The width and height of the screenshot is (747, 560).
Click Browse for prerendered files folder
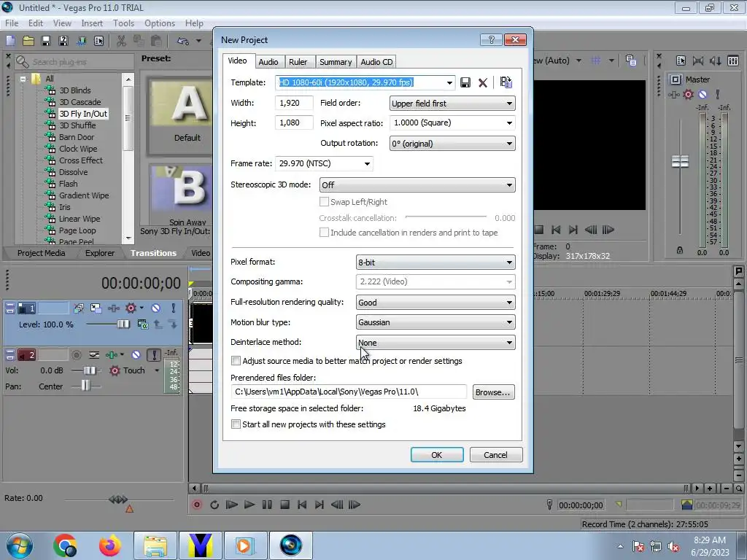pos(493,392)
